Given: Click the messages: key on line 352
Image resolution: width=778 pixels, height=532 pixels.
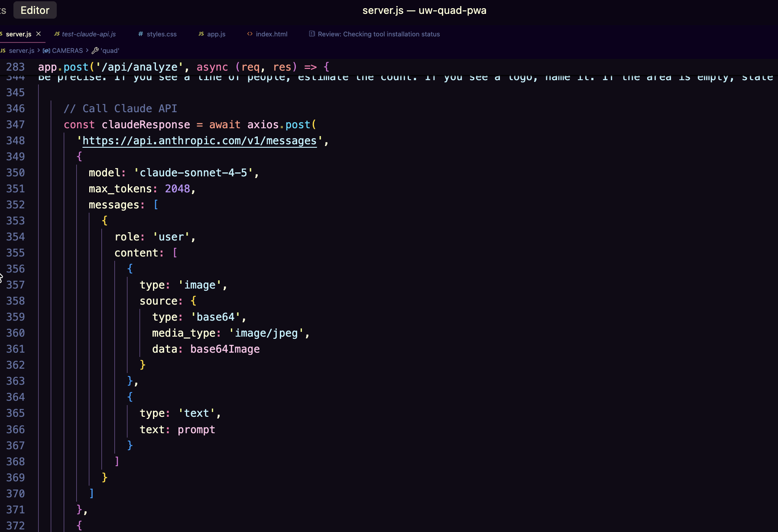Looking at the screenshot, I should coord(117,205).
